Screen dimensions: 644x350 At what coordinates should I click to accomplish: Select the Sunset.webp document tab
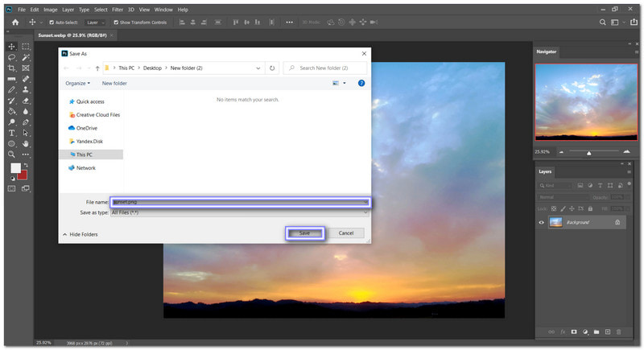(66, 35)
